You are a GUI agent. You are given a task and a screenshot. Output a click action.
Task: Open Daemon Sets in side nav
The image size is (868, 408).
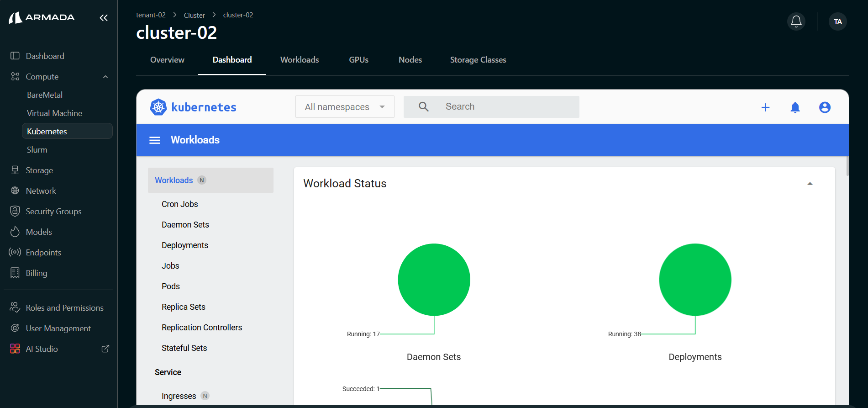(185, 225)
